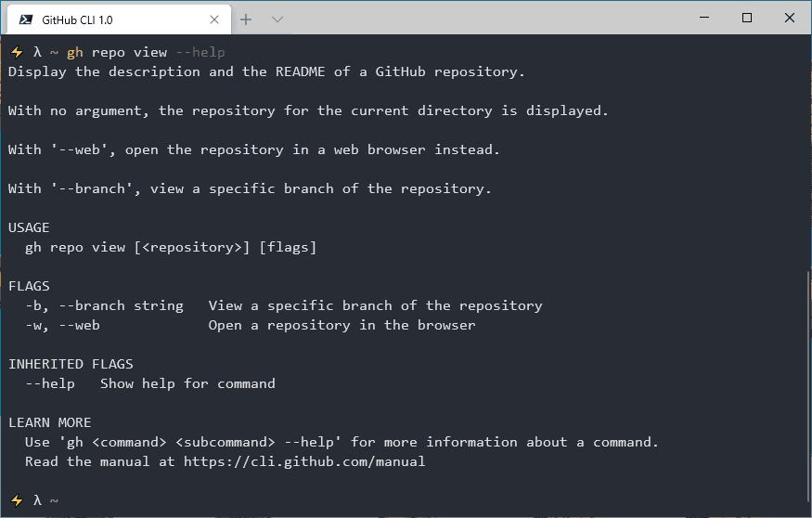
Task: Click the lambda symbol in the first prompt
Action: pos(37,52)
